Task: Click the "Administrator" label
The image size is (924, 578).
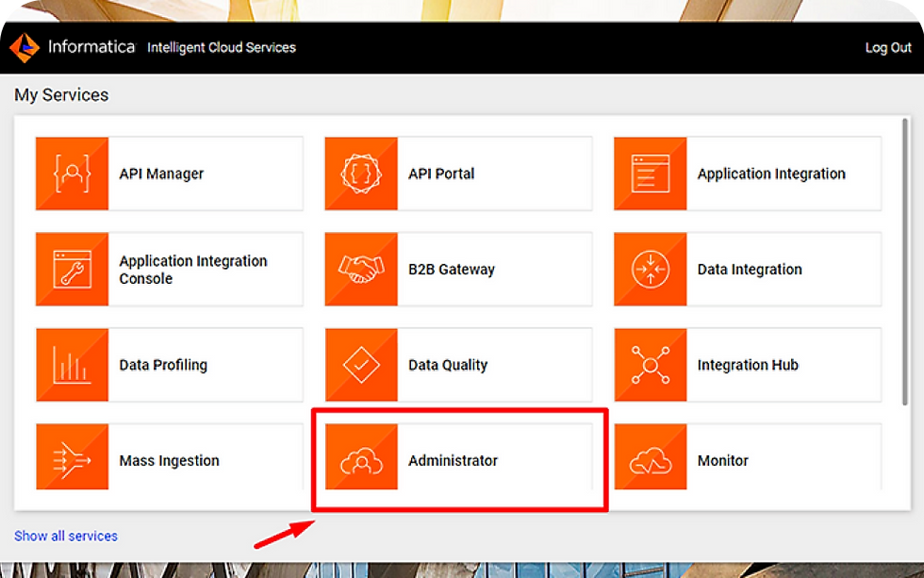Action: point(454,460)
